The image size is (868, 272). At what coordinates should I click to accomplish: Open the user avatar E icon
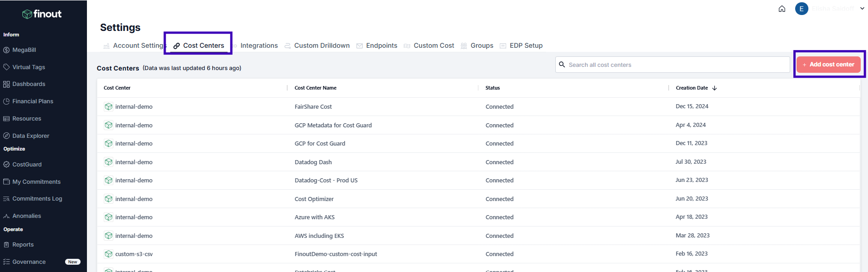801,9
